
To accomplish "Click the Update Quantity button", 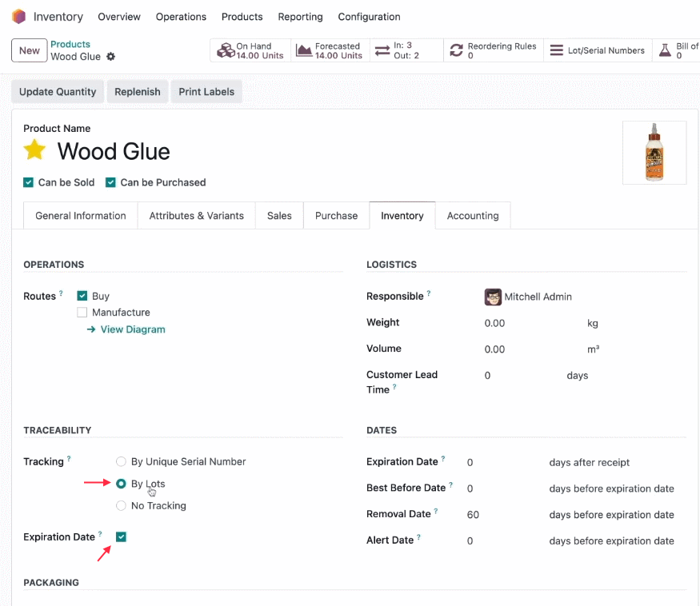I will pyautogui.click(x=58, y=91).
